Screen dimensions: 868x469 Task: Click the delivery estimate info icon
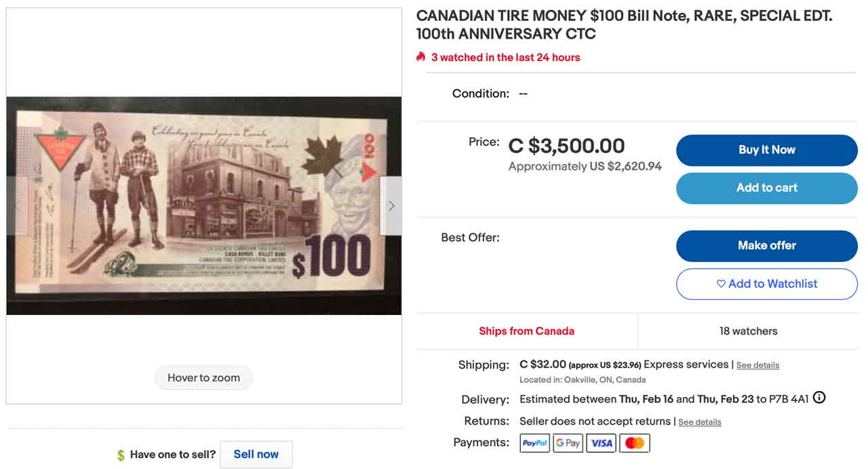click(819, 398)
